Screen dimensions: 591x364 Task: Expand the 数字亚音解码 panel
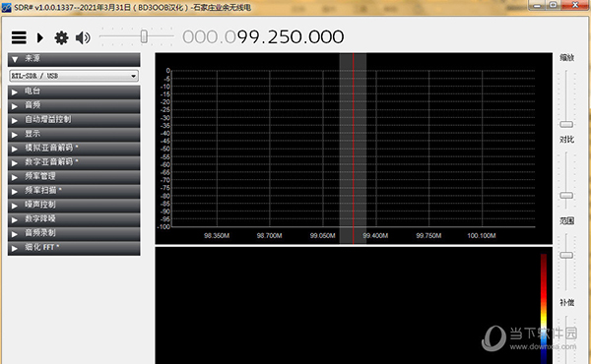tap(74, 162)
